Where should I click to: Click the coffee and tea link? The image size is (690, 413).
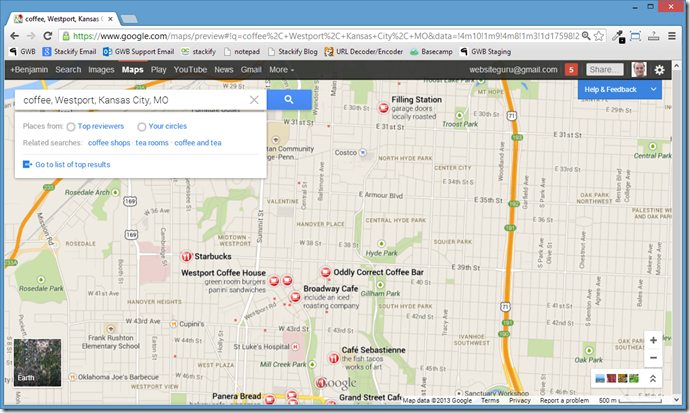point(198,143)
